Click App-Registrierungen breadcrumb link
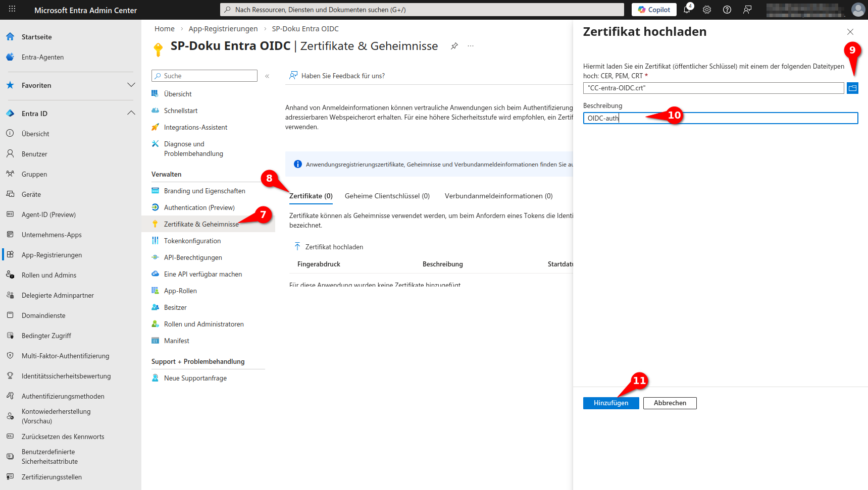Viewport: 868px width, 490px height. tap(223, 29)
